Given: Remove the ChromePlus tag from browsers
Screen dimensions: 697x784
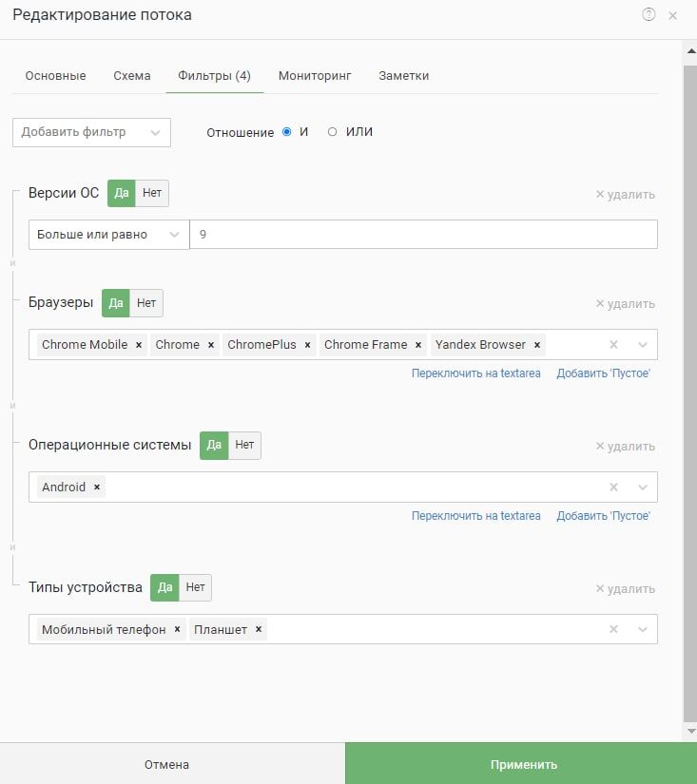Looking at the screenshot, I should [308, 345].
